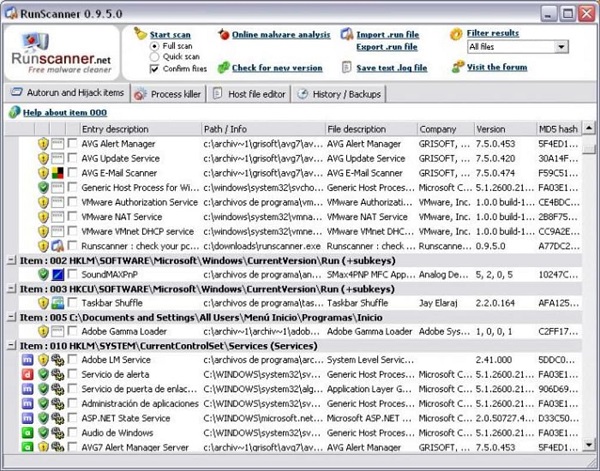Select the Quick scan radio option
Screen dimensions: 600x471
(154, 57)
